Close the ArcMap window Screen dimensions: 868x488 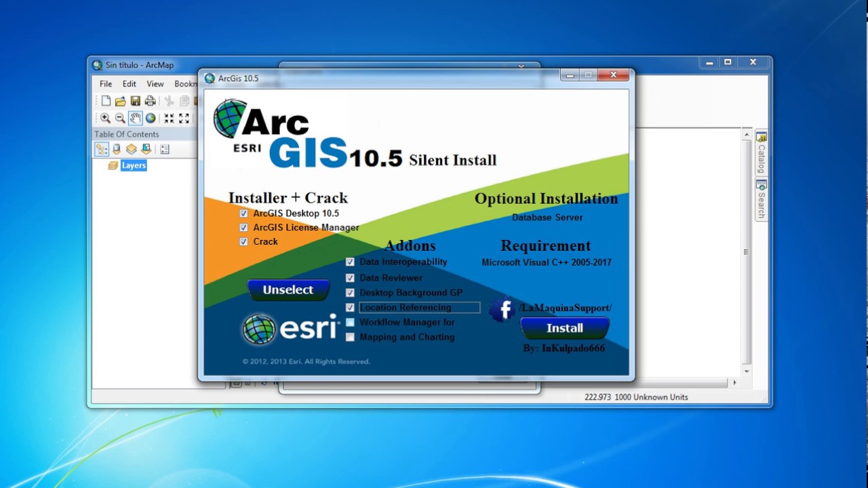tap(753, 62)
